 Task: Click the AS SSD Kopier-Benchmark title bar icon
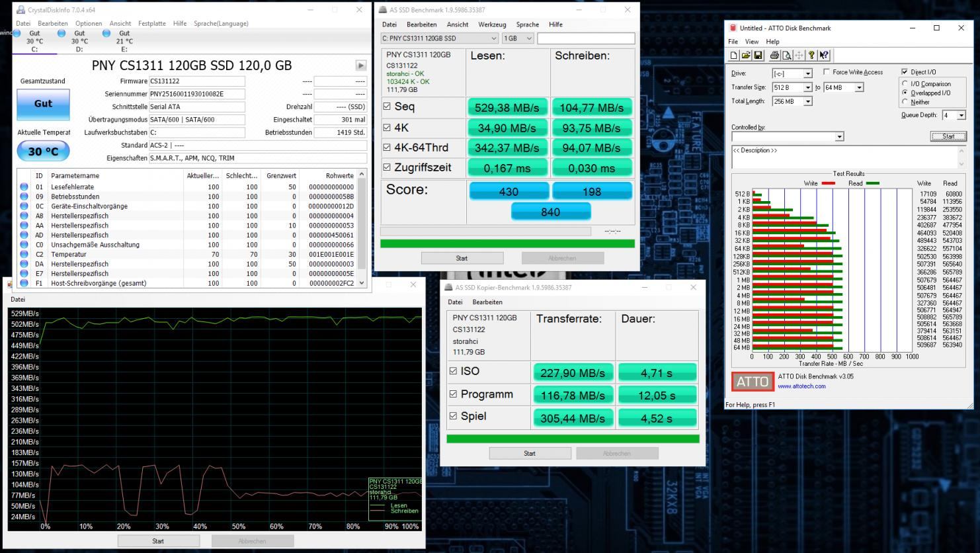click(449, 288)
